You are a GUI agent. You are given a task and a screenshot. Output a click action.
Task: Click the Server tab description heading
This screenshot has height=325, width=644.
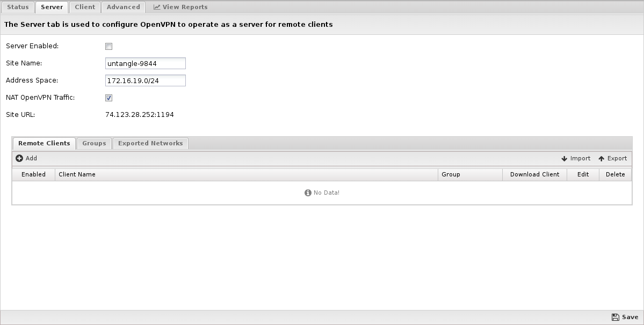[169, 25]
